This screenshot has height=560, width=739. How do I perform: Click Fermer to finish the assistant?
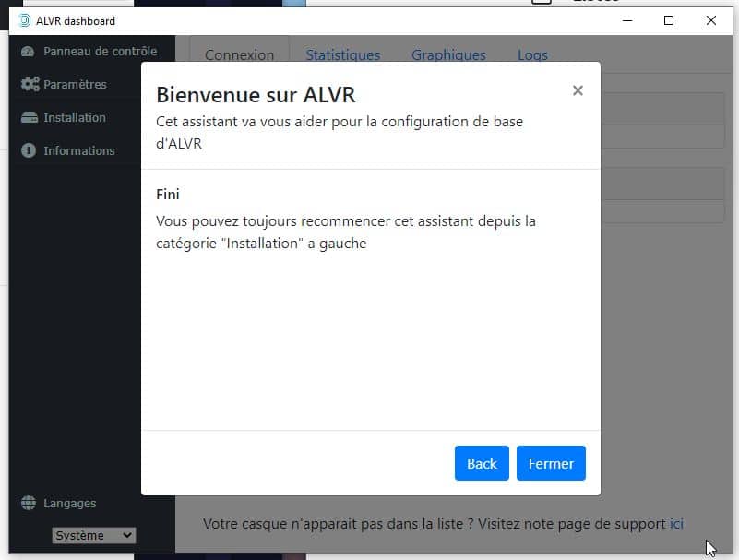[551, 463]
